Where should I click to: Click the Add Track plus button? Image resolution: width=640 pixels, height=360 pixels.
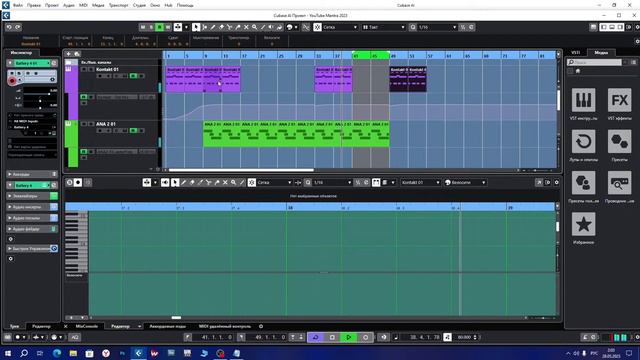68,54
